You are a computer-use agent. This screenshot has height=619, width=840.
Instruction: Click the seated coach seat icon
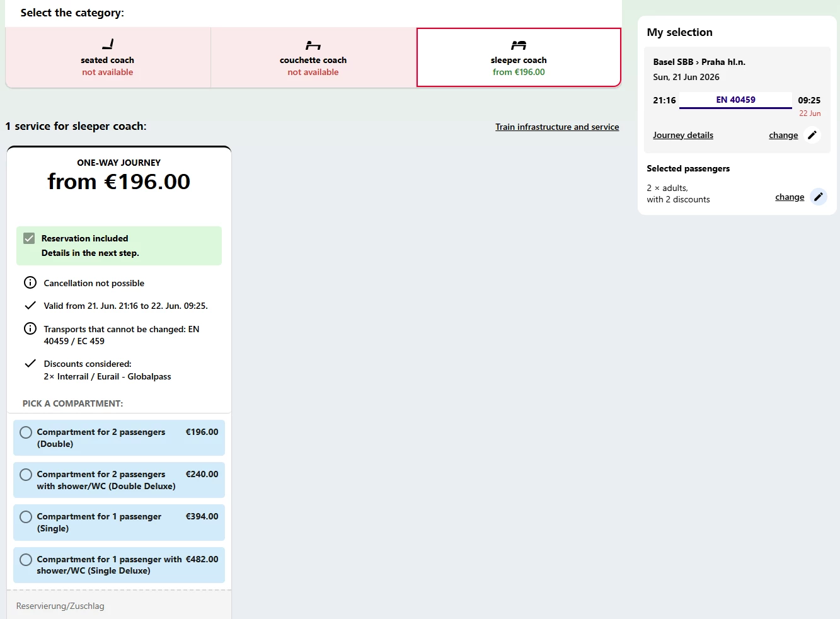pos(108,44)
